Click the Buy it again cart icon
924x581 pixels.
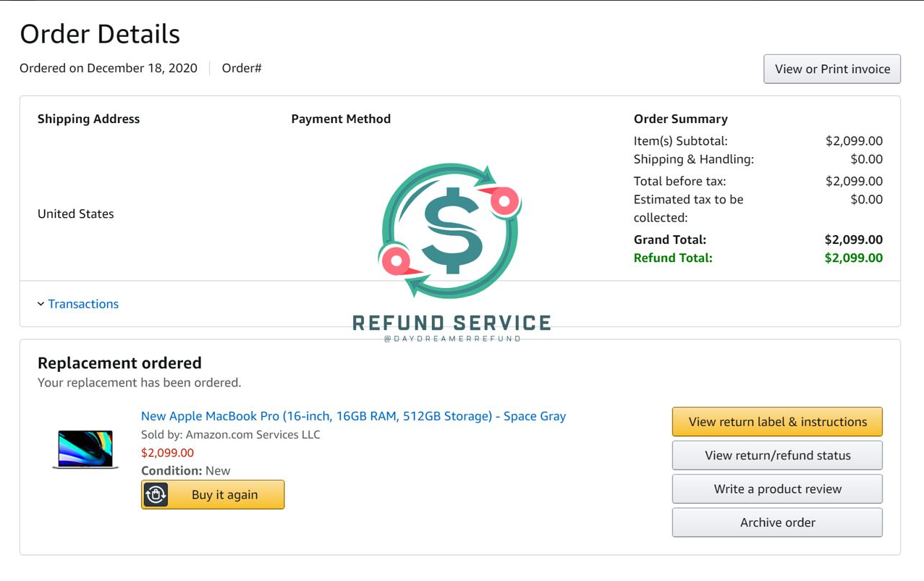pyautogui.click(x=156, y=495)
